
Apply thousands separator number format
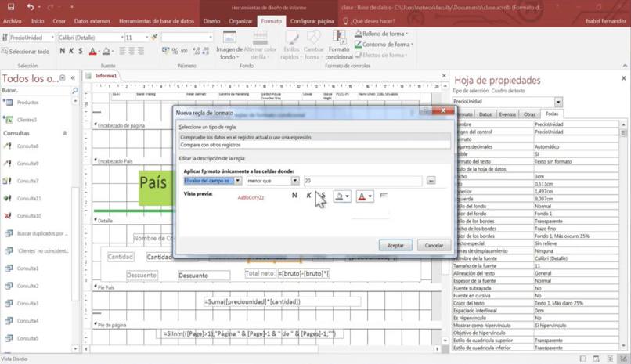[184, 51]
